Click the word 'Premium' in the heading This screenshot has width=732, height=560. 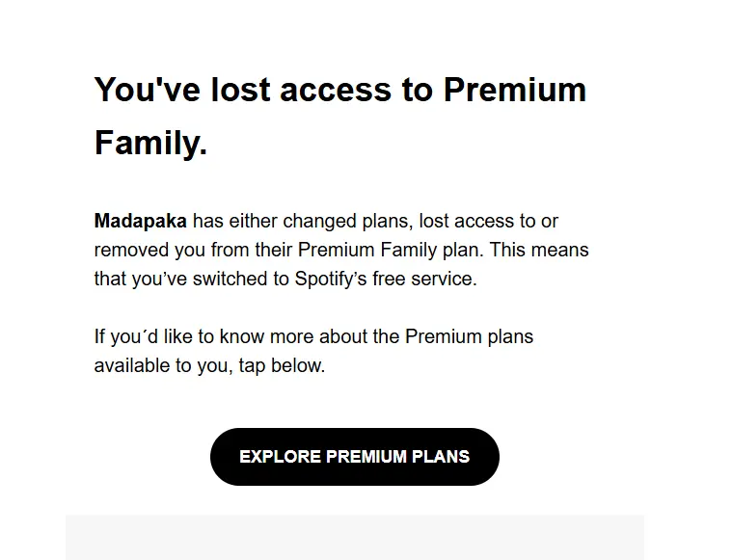tap(515, 89)
